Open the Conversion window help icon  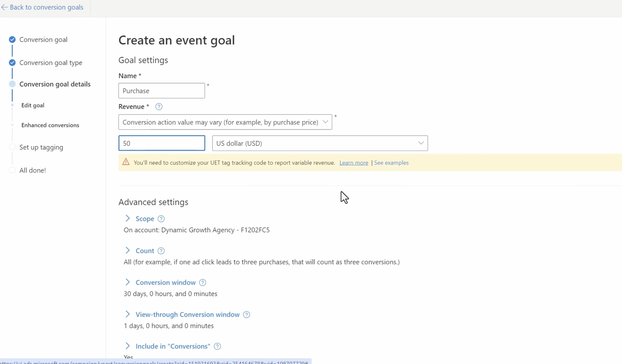click(x=202, y=283)
